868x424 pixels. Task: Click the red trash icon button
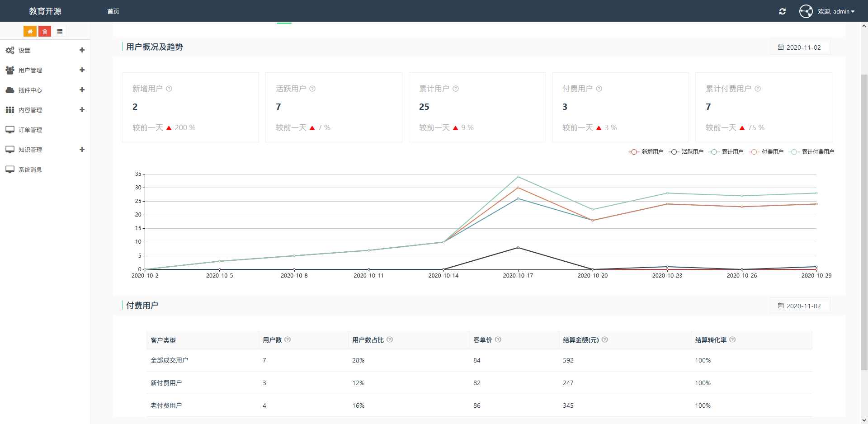point(45,31)
